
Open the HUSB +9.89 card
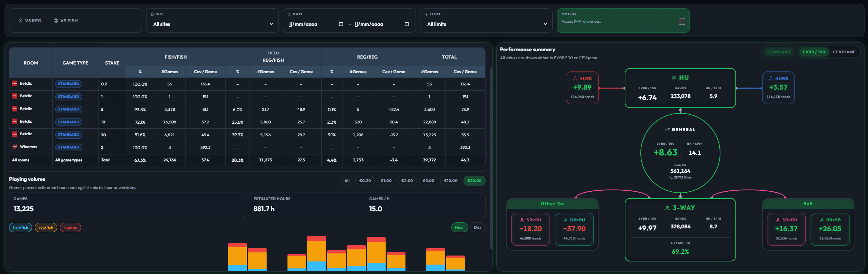582,88
